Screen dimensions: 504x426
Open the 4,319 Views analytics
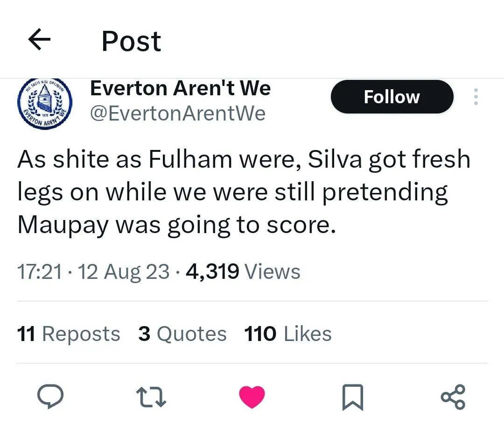[x=243, y=271]
